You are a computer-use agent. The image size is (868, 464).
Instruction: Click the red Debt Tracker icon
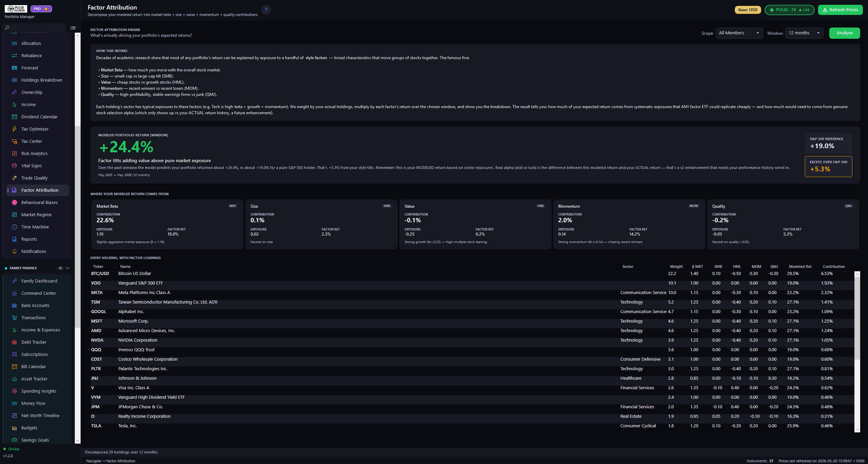[14, 342]
